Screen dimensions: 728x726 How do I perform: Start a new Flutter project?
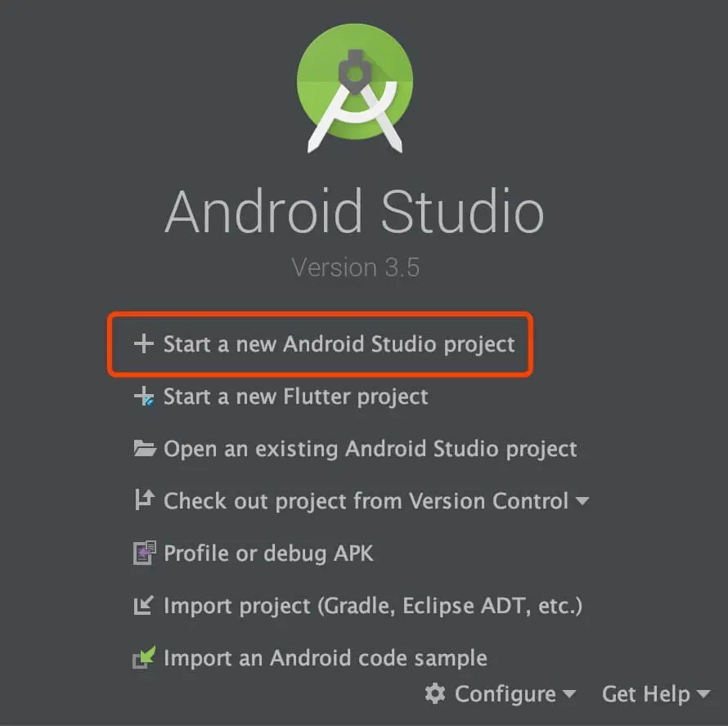click(x=296, y=397)
